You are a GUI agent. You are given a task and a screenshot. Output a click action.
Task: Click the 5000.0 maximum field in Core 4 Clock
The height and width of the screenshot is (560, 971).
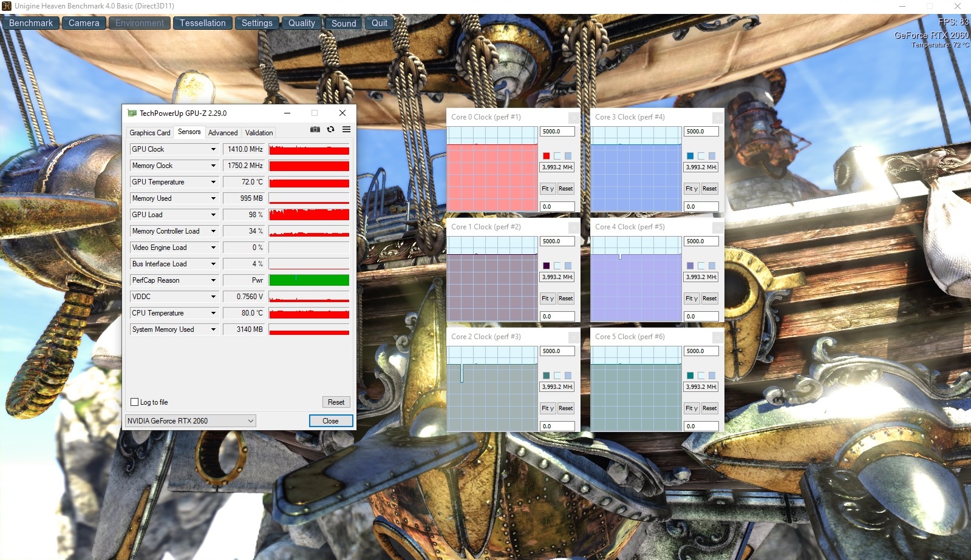[701, 241]
